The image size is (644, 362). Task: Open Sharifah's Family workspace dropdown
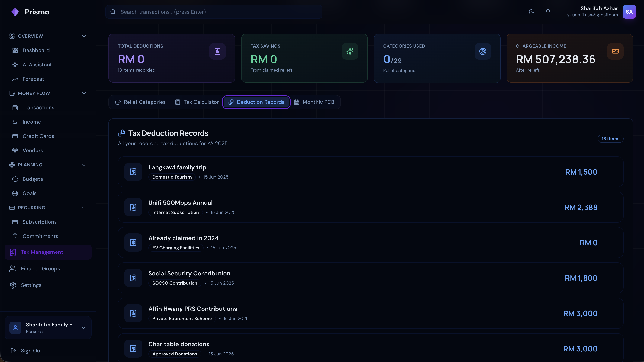click(83, 328)
